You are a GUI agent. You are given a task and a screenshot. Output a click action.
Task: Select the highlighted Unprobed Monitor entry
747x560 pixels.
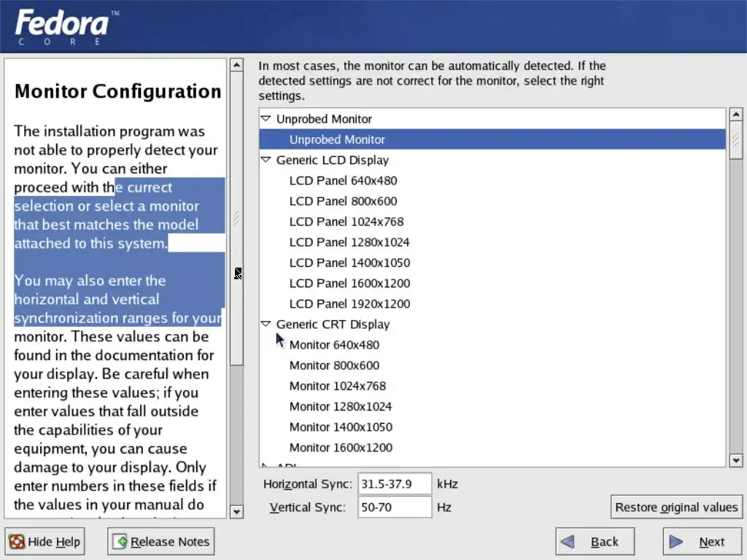pyautogui.click(x=492, y=139)
